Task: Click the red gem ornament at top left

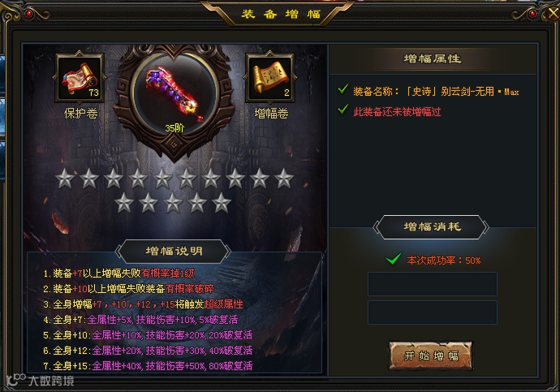Action: coord(28,14)
